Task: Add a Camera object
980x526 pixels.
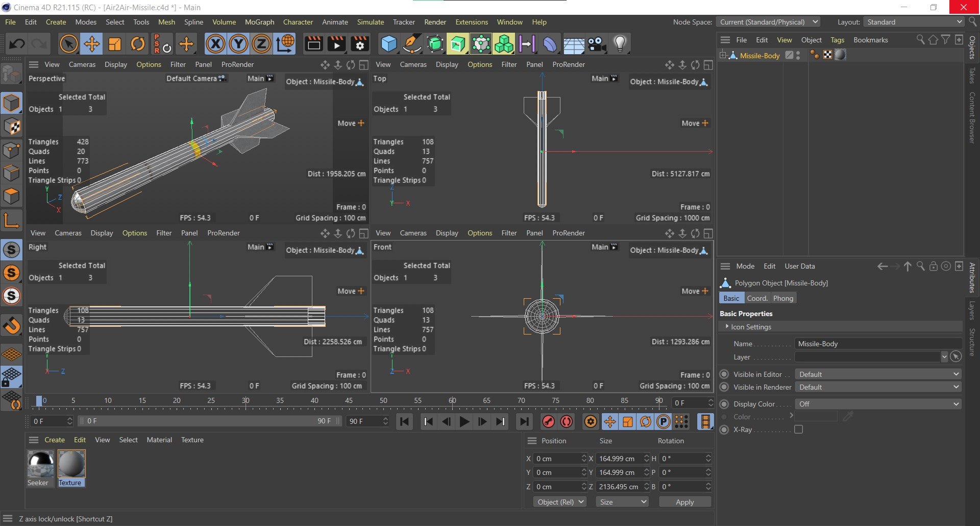Action: point(597,44)
